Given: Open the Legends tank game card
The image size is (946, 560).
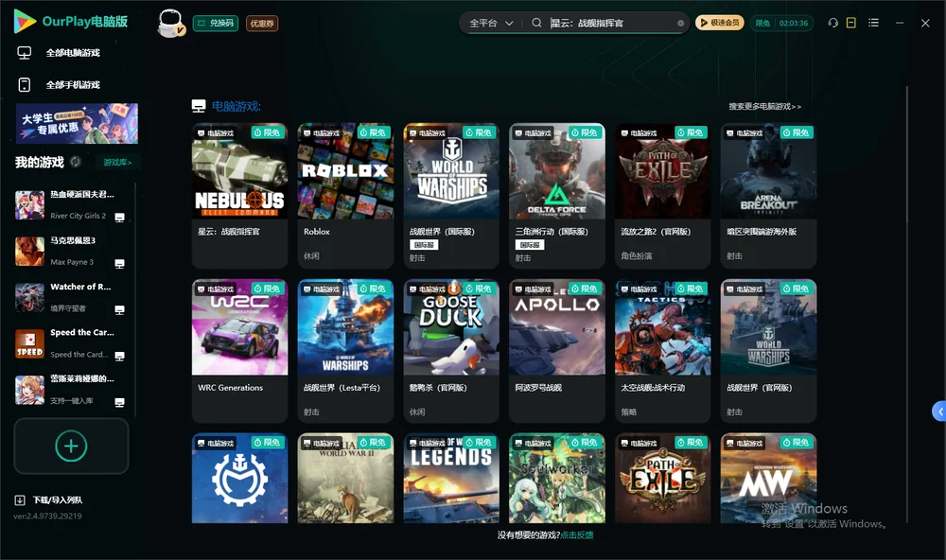Looking at the screenshot, I should 451,479.
